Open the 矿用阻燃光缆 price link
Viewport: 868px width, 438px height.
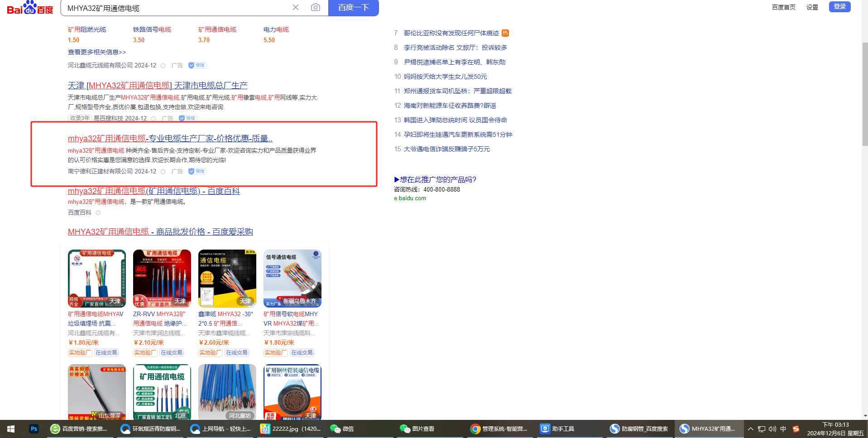pyautogui.click(x=87, y=29)
